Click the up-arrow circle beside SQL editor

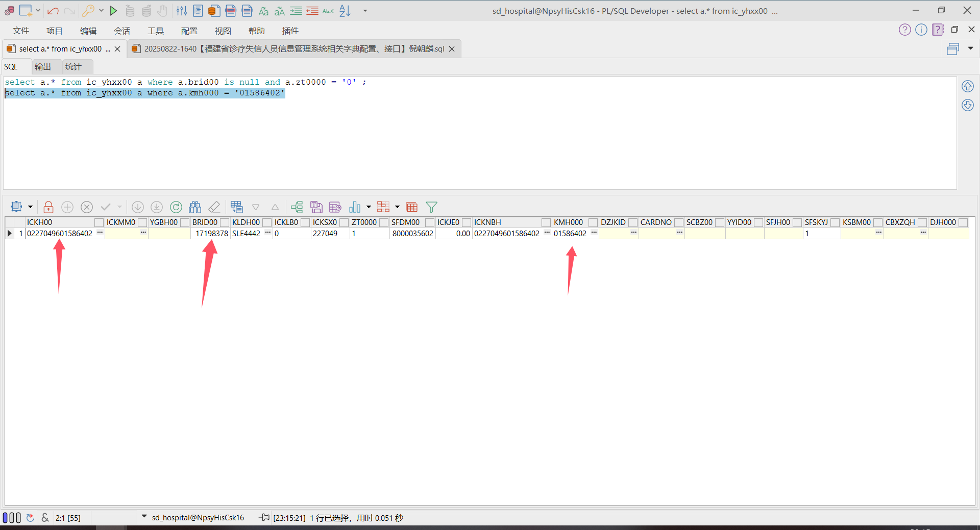click(x=968, y=86)
